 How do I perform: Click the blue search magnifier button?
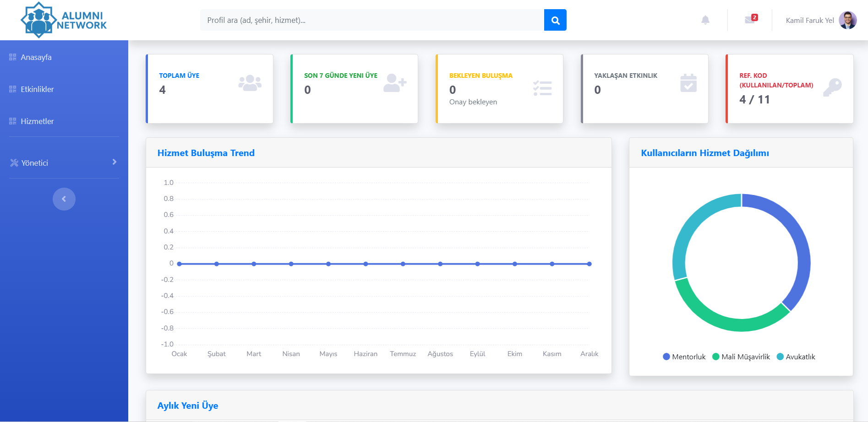pos(555,20)
